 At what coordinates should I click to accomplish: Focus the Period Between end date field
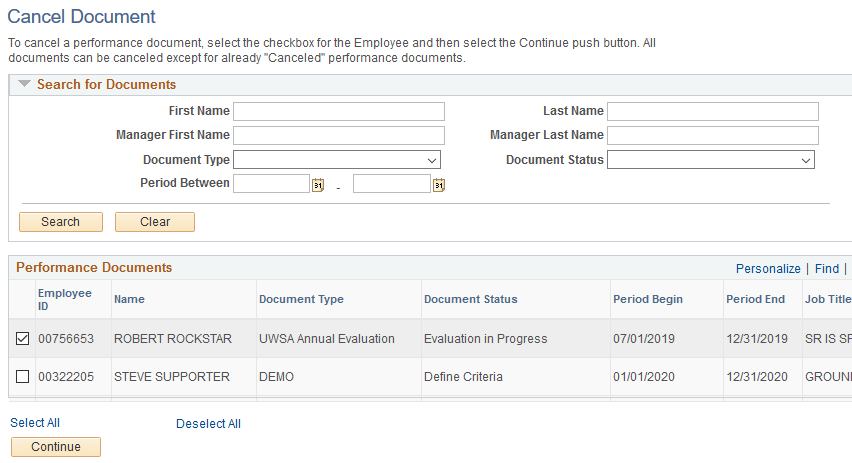click(392, 184)
